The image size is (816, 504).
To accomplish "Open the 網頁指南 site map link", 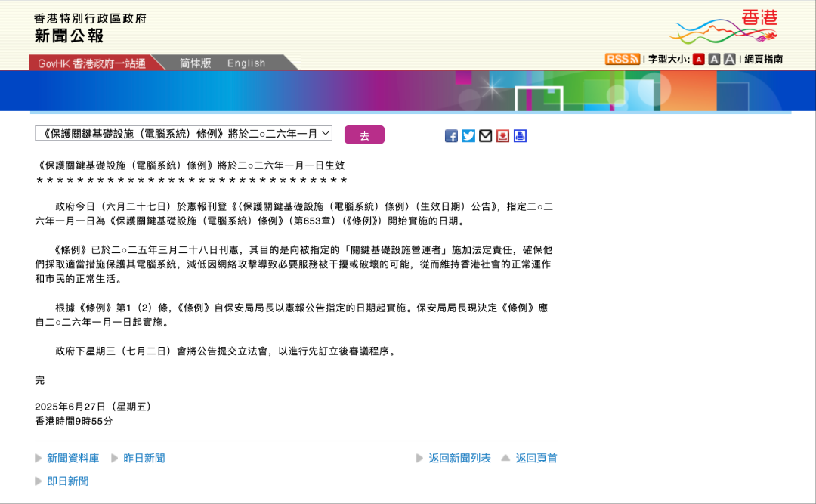I will pos(763,59).
